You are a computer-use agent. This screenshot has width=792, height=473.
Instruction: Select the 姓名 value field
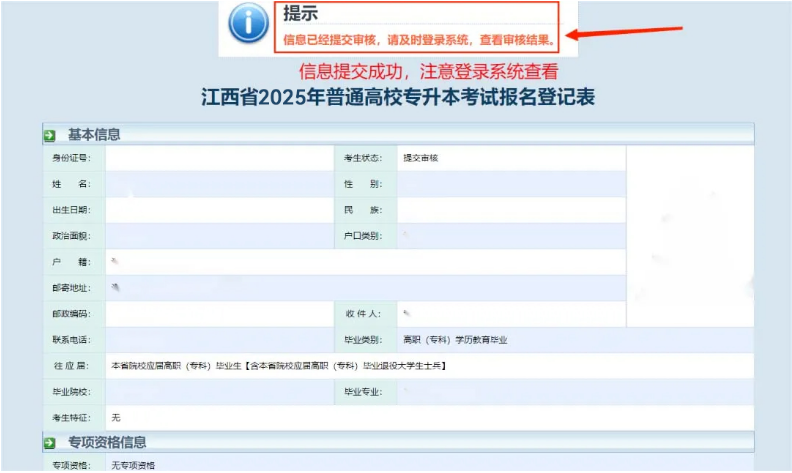[x=216, y=184]
